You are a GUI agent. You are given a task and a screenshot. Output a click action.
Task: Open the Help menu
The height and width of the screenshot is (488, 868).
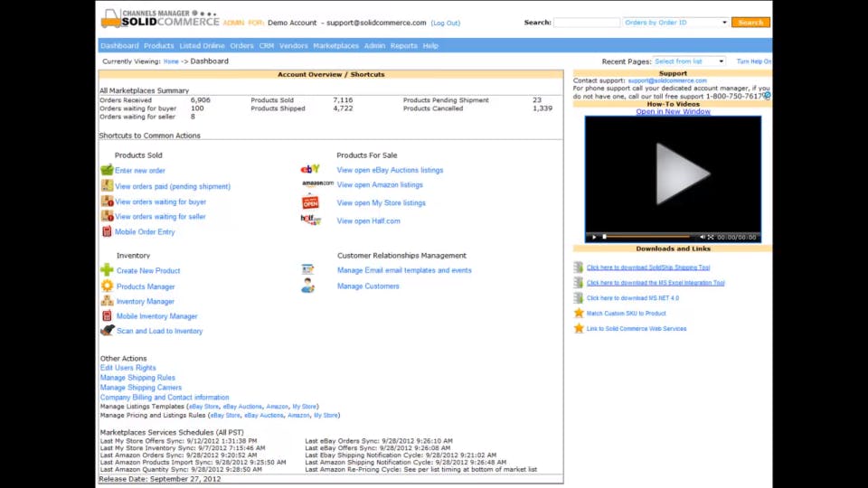430,46
